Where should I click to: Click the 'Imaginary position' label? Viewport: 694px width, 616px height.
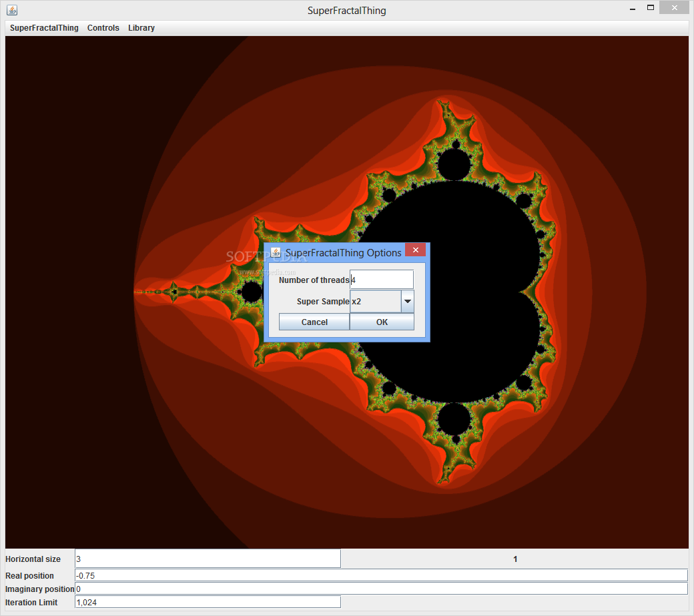40,589
